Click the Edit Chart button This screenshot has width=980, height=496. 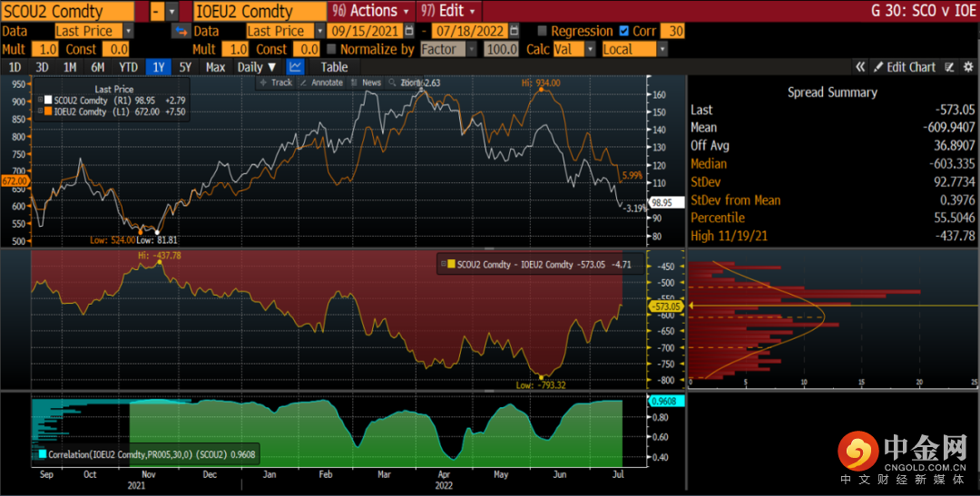(904, 67)
